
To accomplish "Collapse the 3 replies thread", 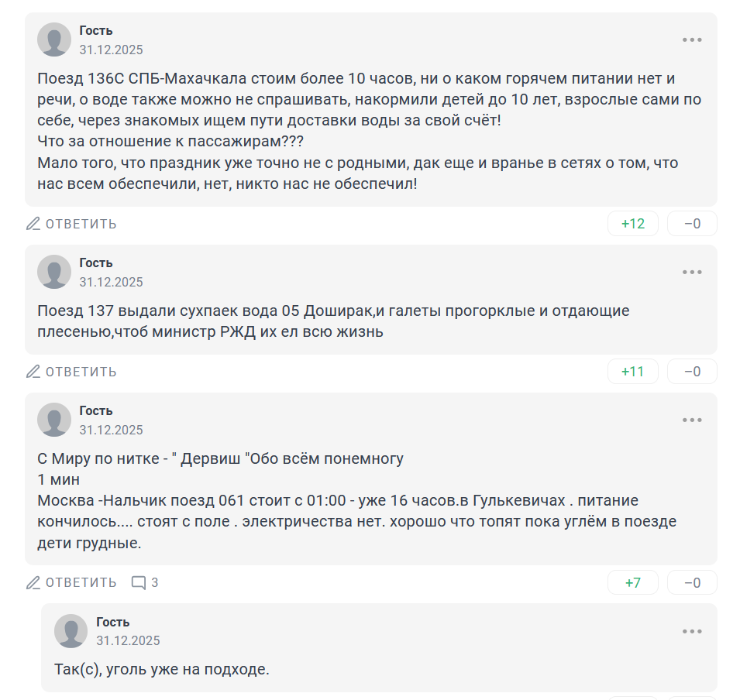I will pyautogui.click(x=145, y=582).
